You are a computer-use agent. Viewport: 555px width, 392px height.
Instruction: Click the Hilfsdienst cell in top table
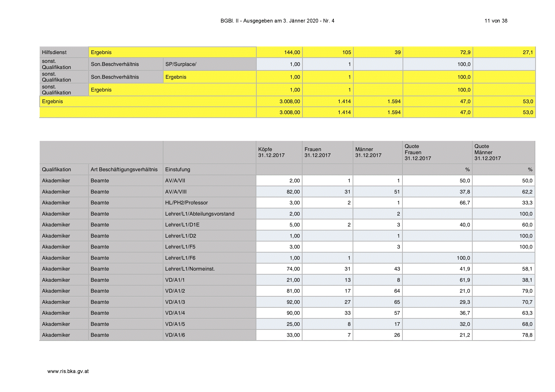[x=64, y=52]
